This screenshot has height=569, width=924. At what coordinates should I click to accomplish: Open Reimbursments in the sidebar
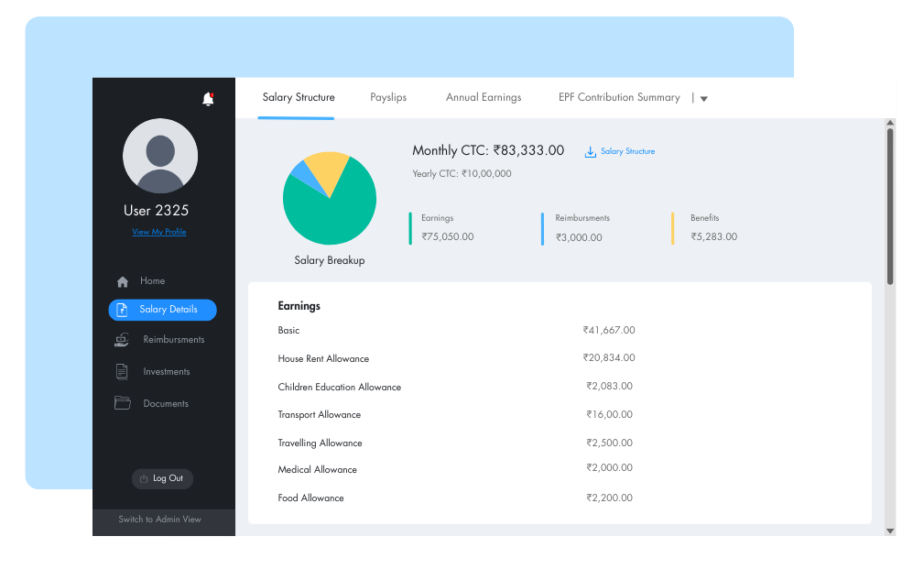[x=174, y=340]
